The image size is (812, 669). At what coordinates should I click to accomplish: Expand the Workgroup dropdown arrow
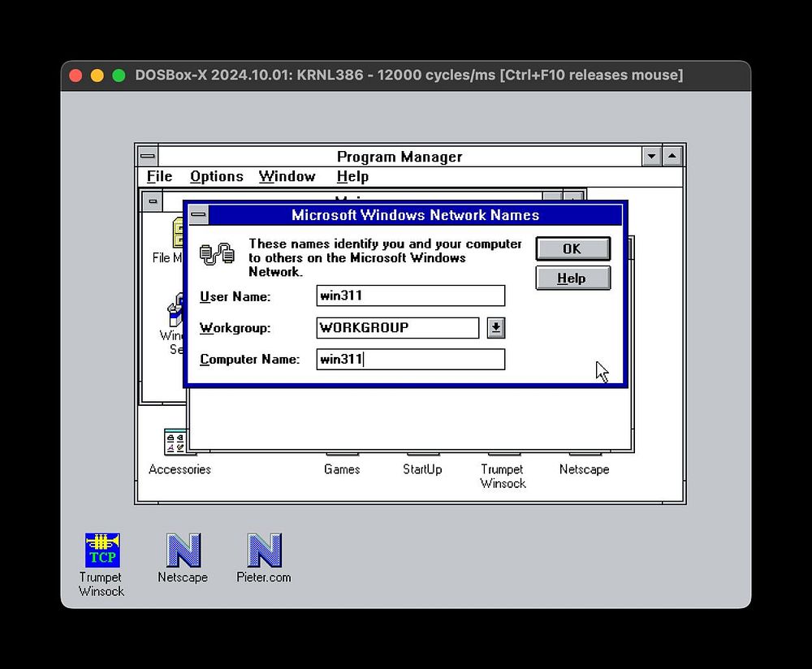(x=495, y=328)
